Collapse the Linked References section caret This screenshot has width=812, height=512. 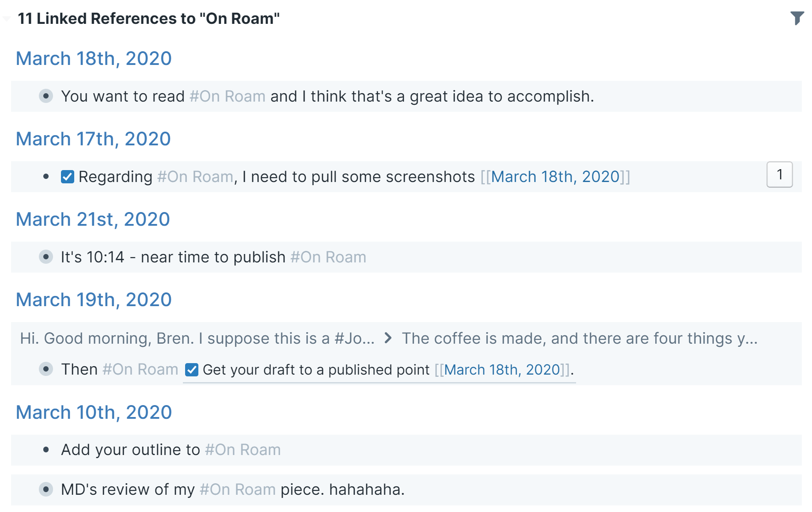pyautogui.click(x=7, y=19)
